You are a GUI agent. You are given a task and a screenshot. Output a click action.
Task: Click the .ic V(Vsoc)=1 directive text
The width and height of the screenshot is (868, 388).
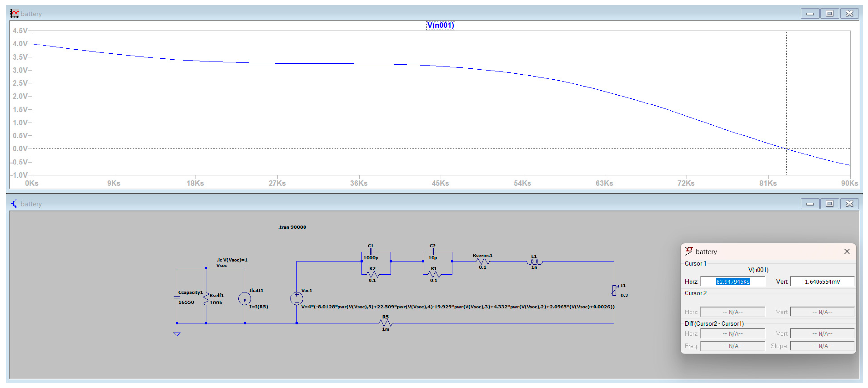(232, 260)
